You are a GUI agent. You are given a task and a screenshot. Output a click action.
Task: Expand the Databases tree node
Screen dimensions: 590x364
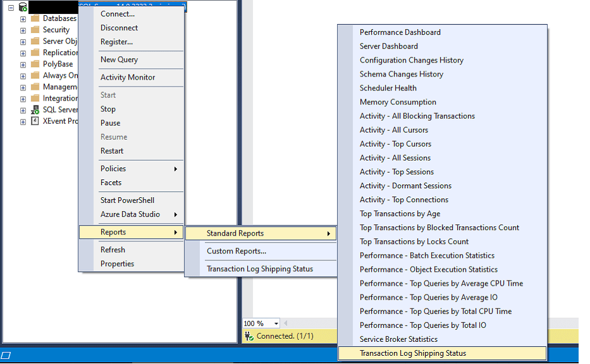22,18
